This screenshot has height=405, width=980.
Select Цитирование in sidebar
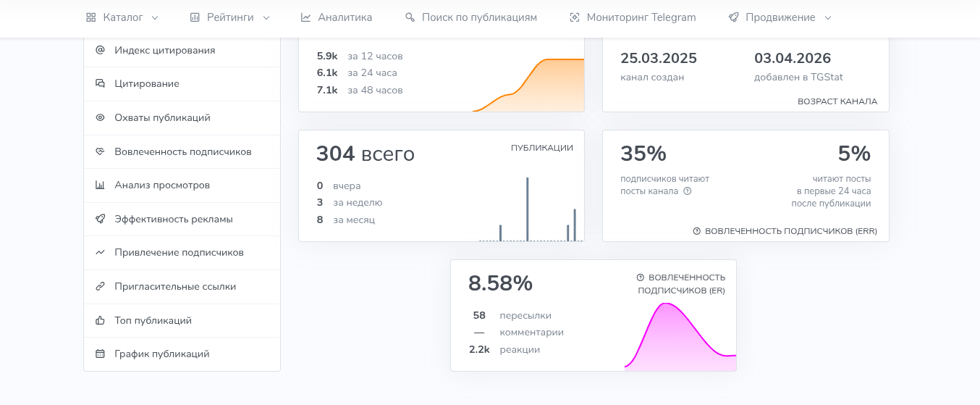pos(182,84)
